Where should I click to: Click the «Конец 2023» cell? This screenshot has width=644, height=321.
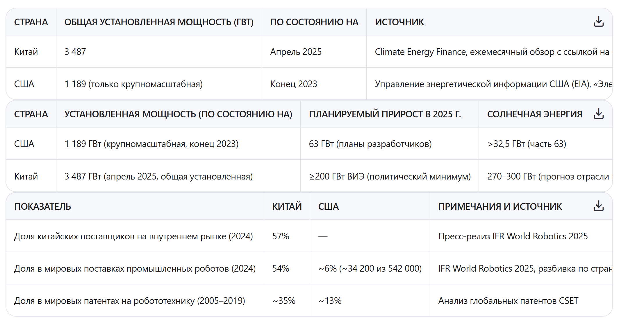(293, 84)
